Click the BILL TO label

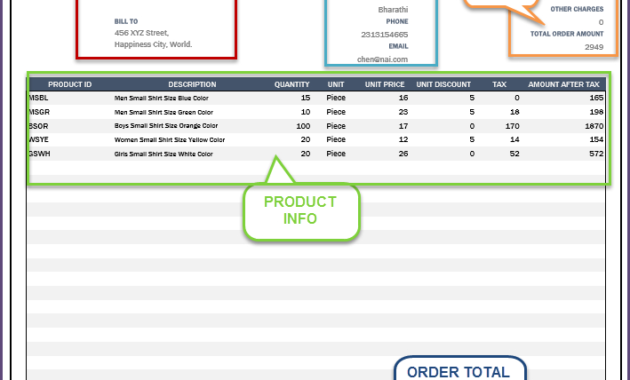[x=126, y=21]
